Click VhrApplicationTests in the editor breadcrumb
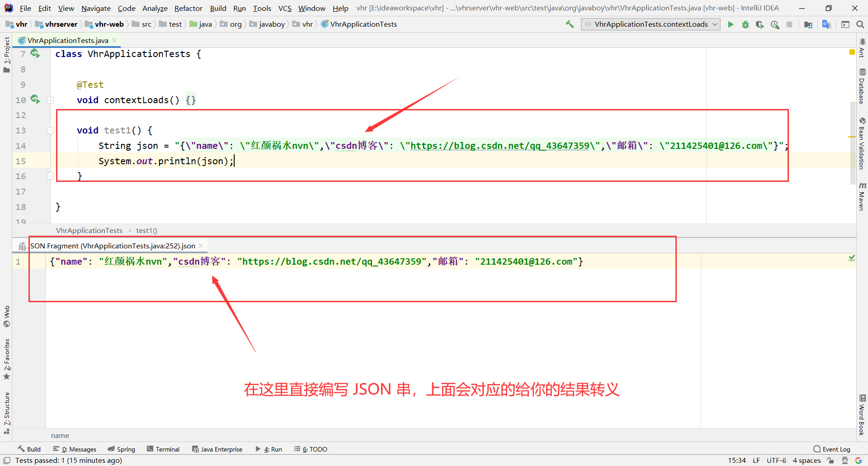The height and width of the screenshot is (466, 868). pyautogui.click(x=89, y=230)
